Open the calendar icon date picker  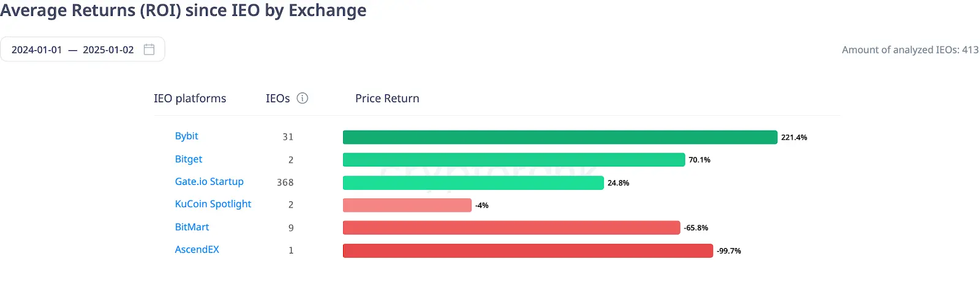coord(149,50)
